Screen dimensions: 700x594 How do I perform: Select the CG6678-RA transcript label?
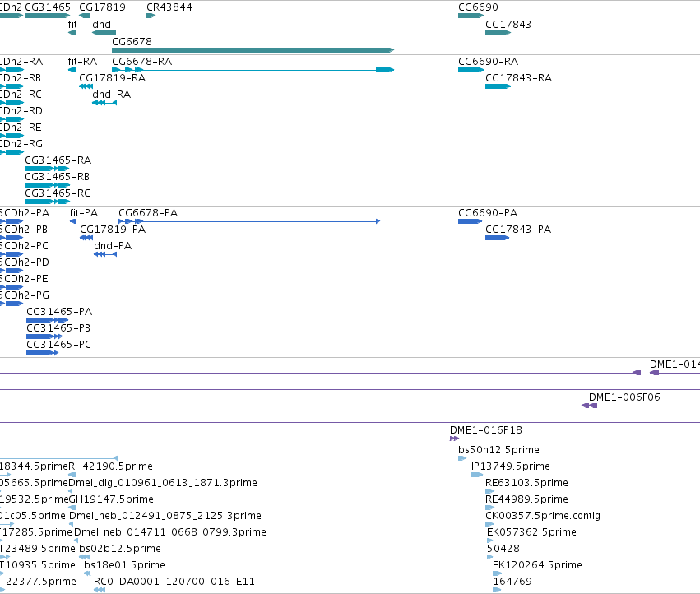coord(142,61)
